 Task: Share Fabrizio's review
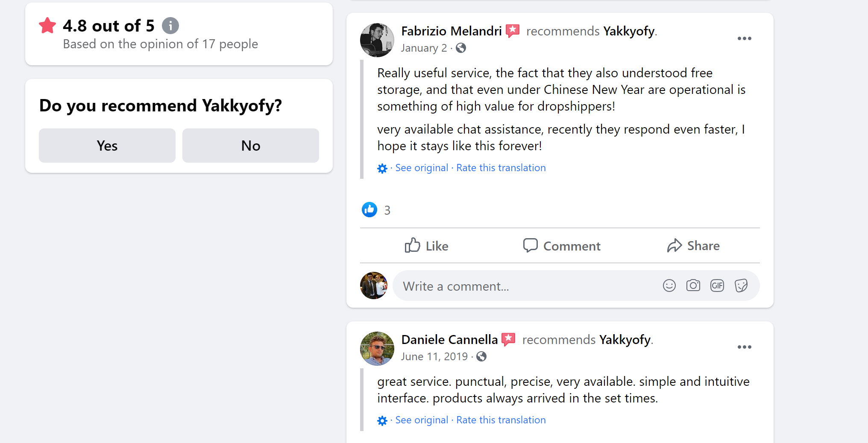coord(693,246)
